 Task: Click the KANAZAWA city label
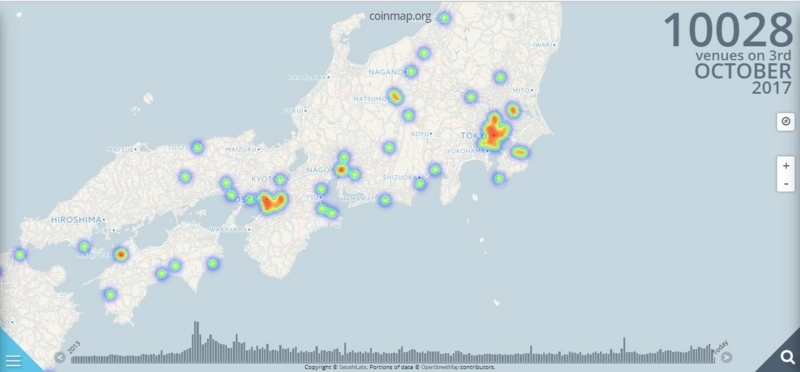tap(307, 77)
